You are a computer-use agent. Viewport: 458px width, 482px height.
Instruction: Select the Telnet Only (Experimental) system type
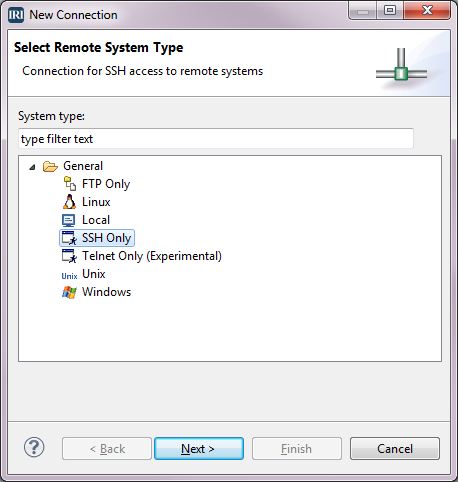click(x=152, y=256)
